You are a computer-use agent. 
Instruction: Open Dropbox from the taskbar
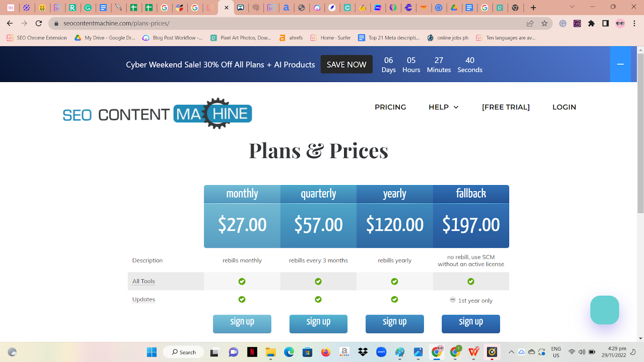coord(363,352)
